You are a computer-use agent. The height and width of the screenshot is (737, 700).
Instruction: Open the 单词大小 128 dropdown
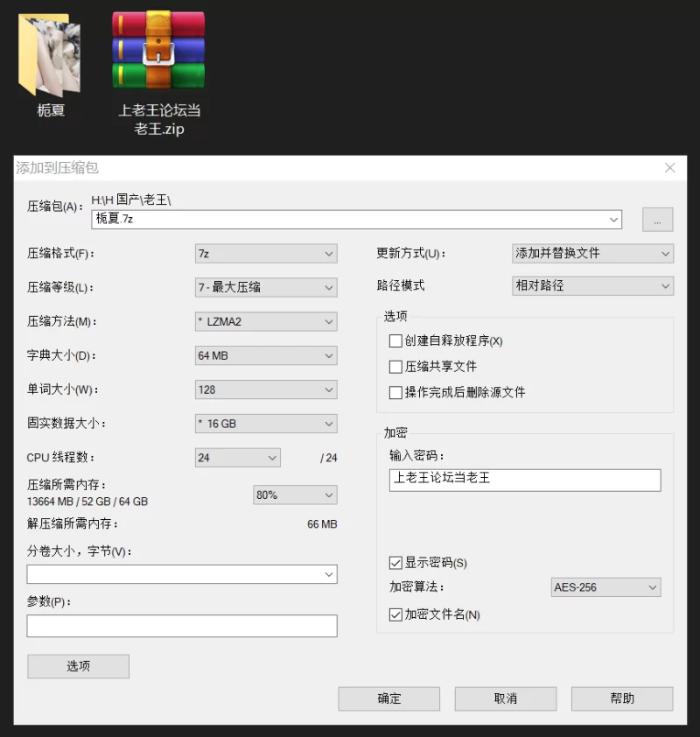(x=266, y=390)
